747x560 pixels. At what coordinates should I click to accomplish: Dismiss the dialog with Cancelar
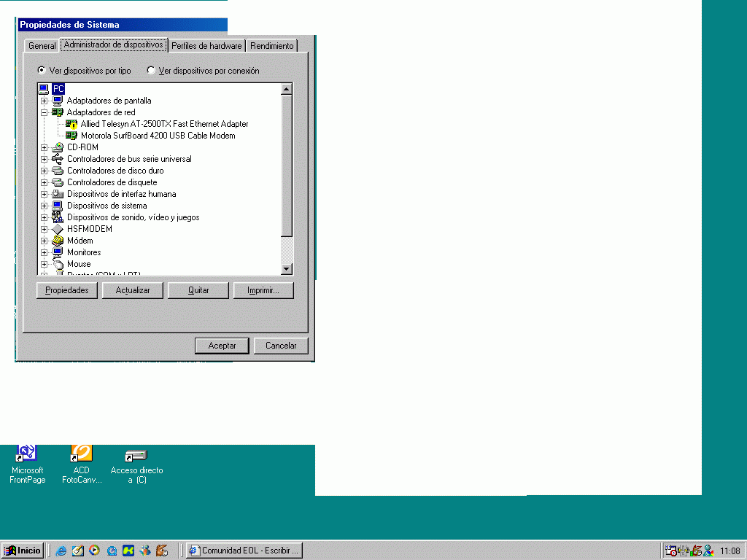pyautogui.click(x=281, y=346)
